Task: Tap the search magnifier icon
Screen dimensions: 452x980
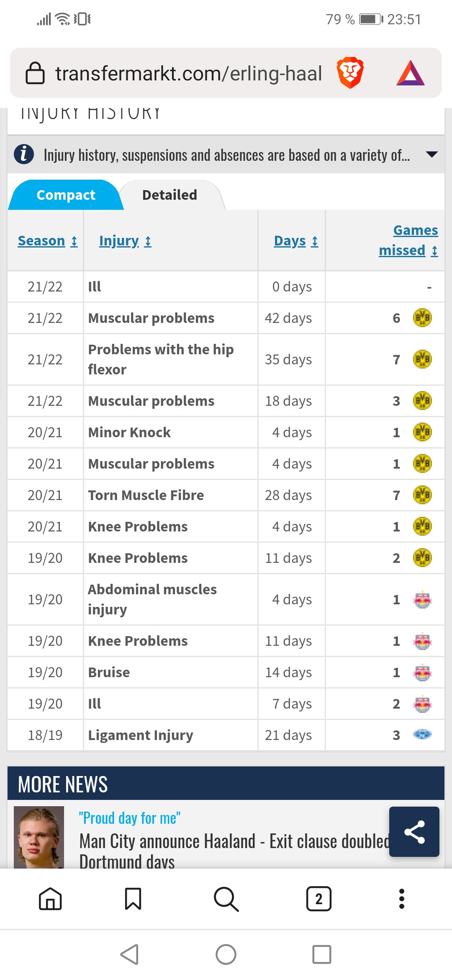Action: (x=226, y=899)
